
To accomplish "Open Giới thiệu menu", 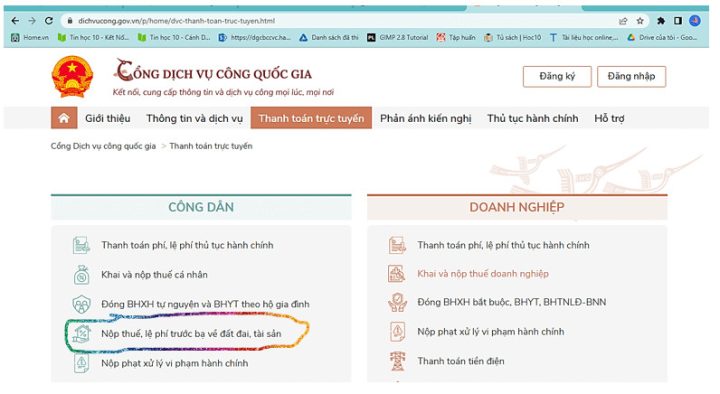I will 107,118.
